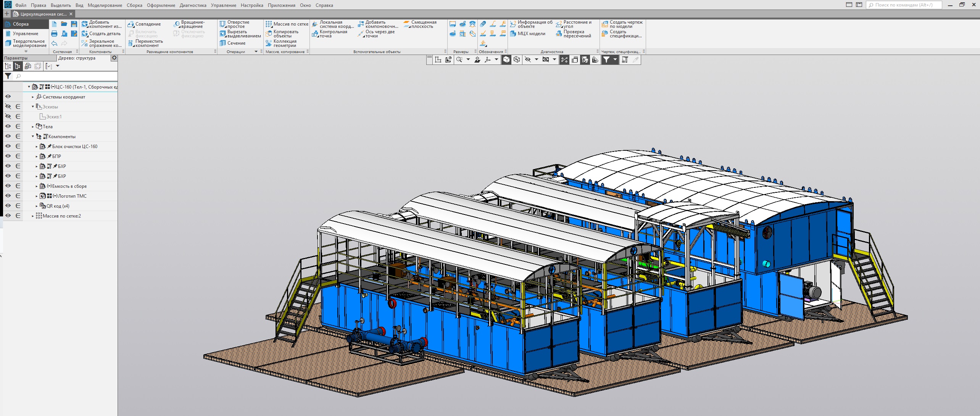The height and width of the screenshot is (416, 980).
Task: Enable wireframe display mode icon
Action: [x=516, y=60]
